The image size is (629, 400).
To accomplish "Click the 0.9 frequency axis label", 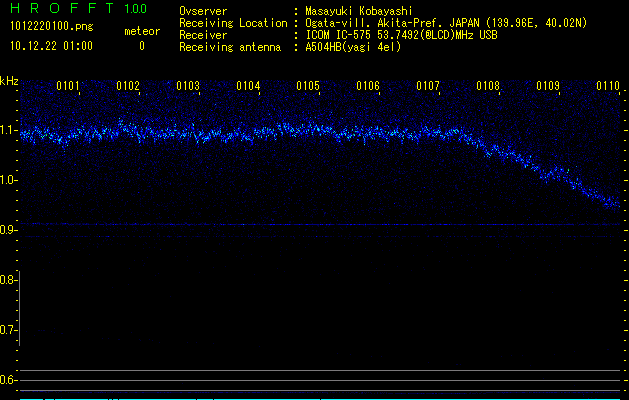I will coord(9,230).
